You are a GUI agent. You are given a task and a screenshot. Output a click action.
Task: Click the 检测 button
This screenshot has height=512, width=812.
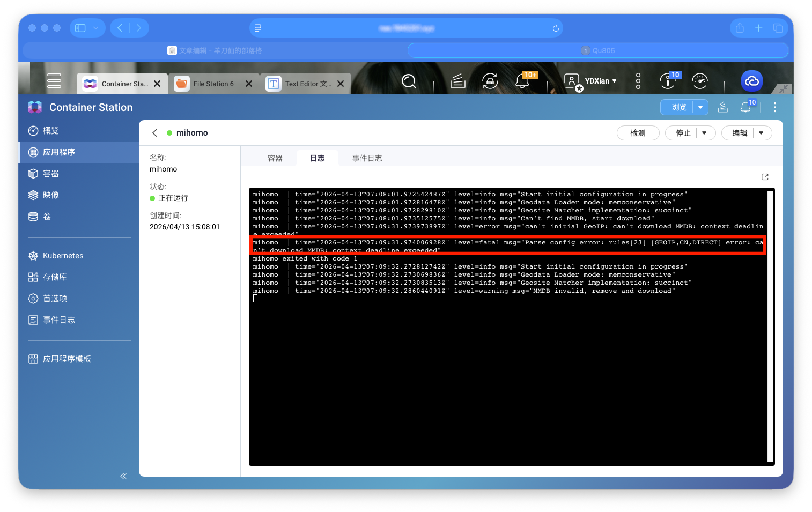(638, 133)
